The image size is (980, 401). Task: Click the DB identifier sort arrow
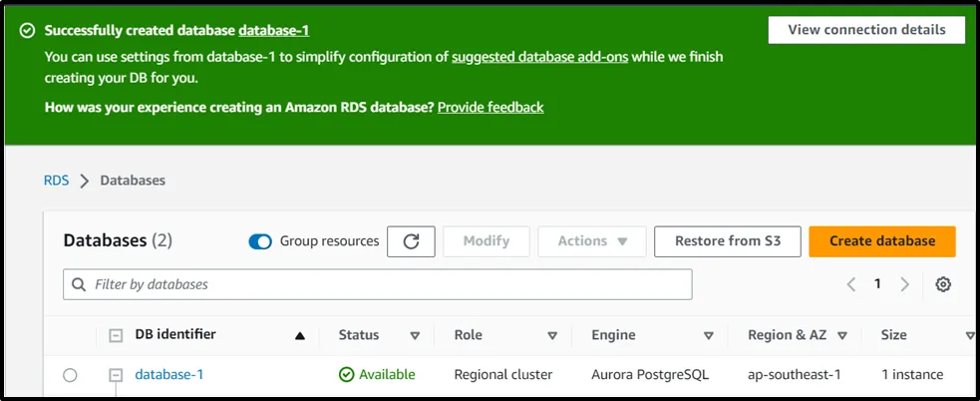click(300, 336)
